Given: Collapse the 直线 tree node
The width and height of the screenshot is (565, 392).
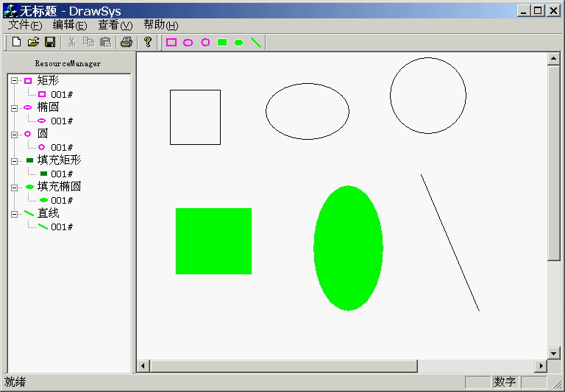Looking at the screenshot, I should pos(14,214).
